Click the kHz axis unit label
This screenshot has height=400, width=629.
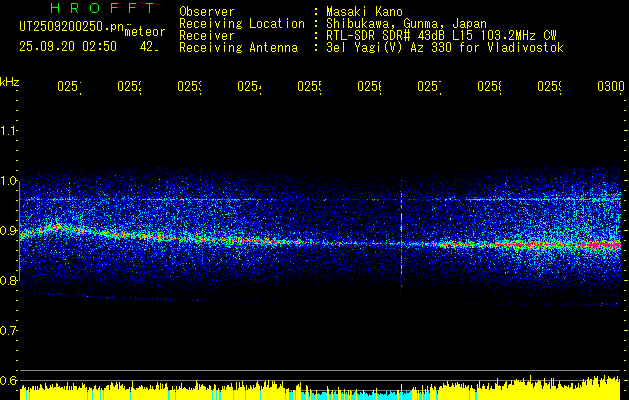tap(9, 82)
